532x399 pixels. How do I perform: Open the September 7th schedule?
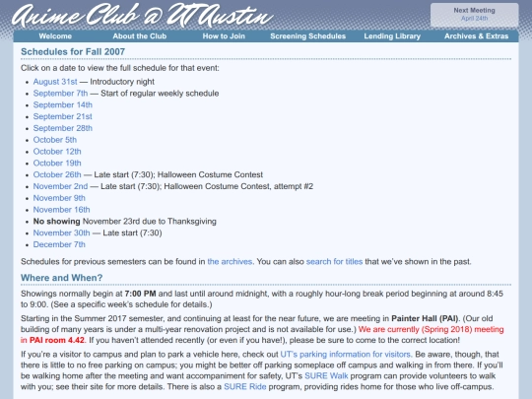pos(60,94)
